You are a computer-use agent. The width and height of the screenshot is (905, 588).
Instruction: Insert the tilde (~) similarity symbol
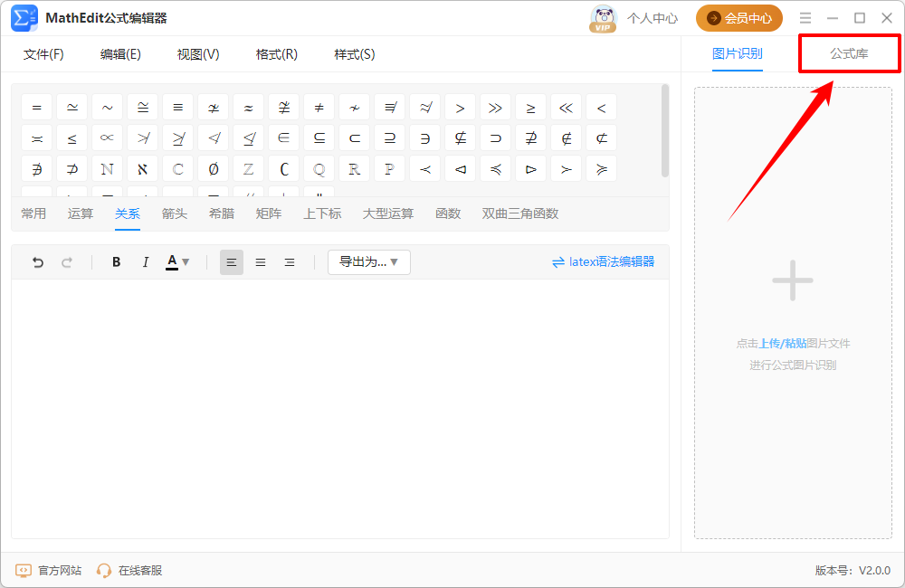[108, 108]
